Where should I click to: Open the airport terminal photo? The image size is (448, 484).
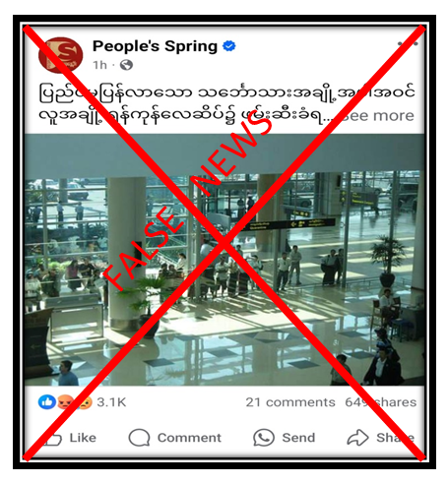coord(224,260)
